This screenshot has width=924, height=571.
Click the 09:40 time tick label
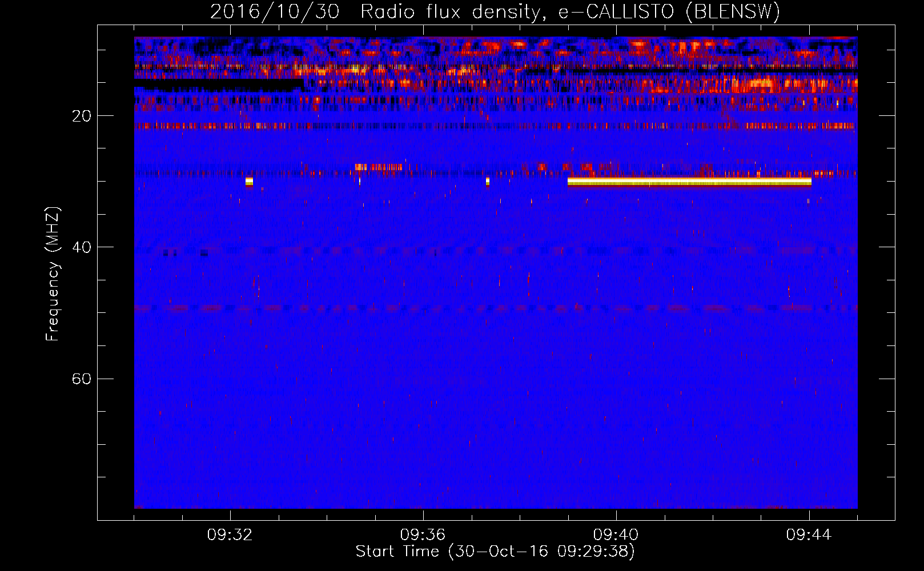616,535
